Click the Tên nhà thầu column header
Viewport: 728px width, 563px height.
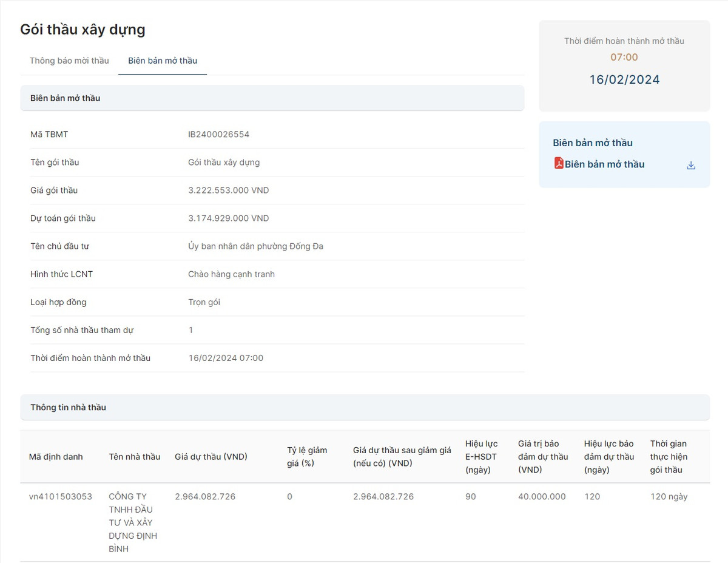pyautogui.click(x=135, y=457)
